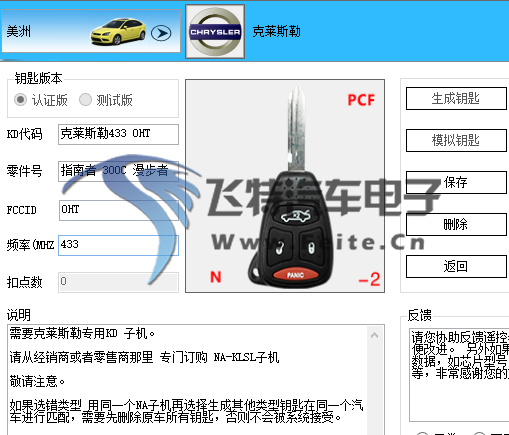Click the FCCID field containing OHT
Viewport: 509px width, 435px height.
coord(119,210)
